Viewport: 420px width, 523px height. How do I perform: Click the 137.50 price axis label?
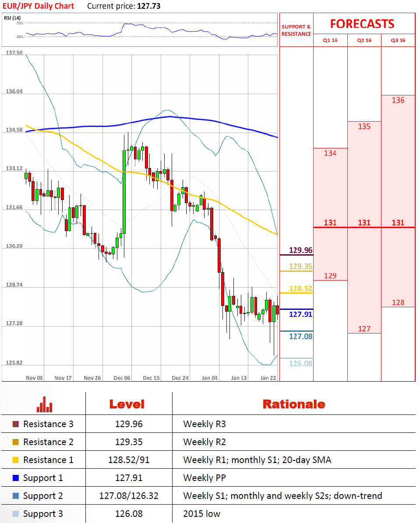pos(14,53)
